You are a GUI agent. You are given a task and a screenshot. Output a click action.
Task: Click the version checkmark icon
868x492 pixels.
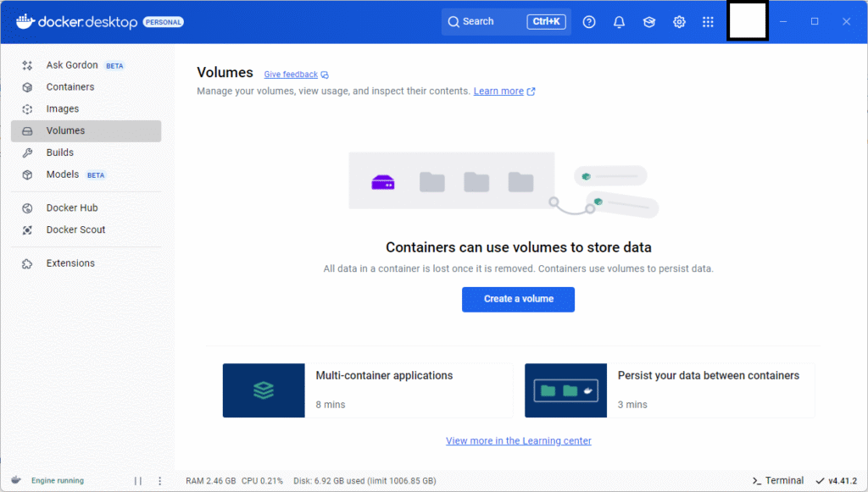pos(820,480)
